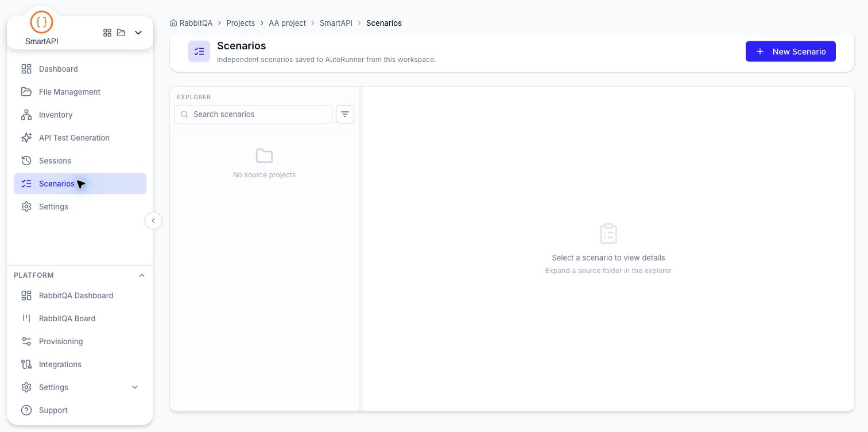The image size is (868, 432).
Task: Click the home icon in the breadcrumb
Action: click(x=173, y=23)
